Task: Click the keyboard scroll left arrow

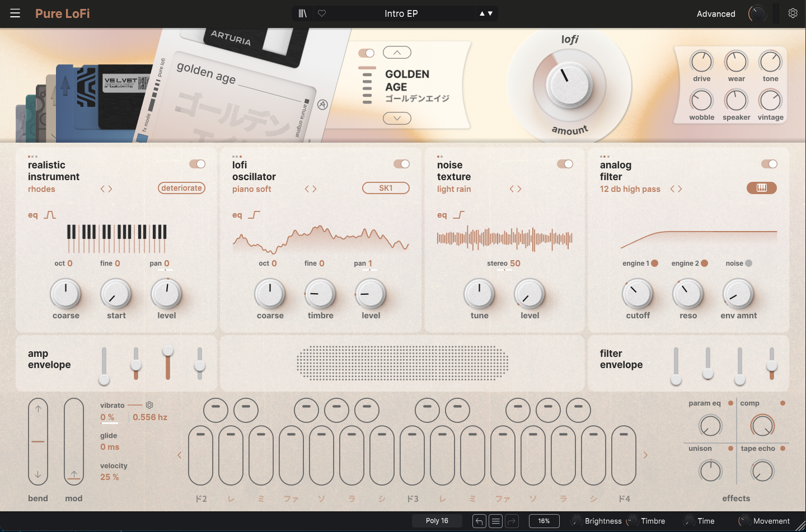Action: tap(180, 455)
